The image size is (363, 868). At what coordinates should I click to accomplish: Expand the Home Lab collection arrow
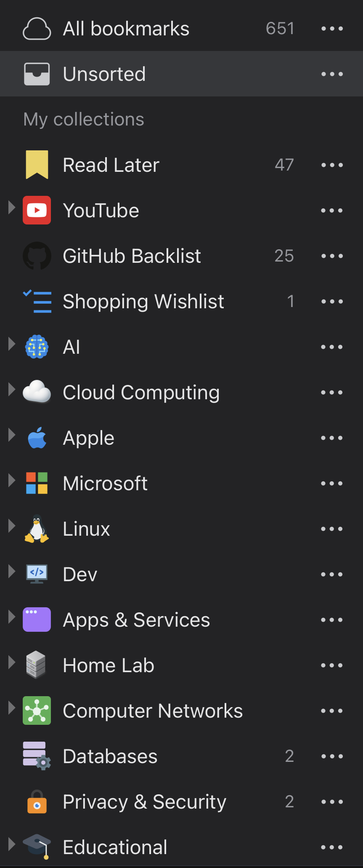12,662
